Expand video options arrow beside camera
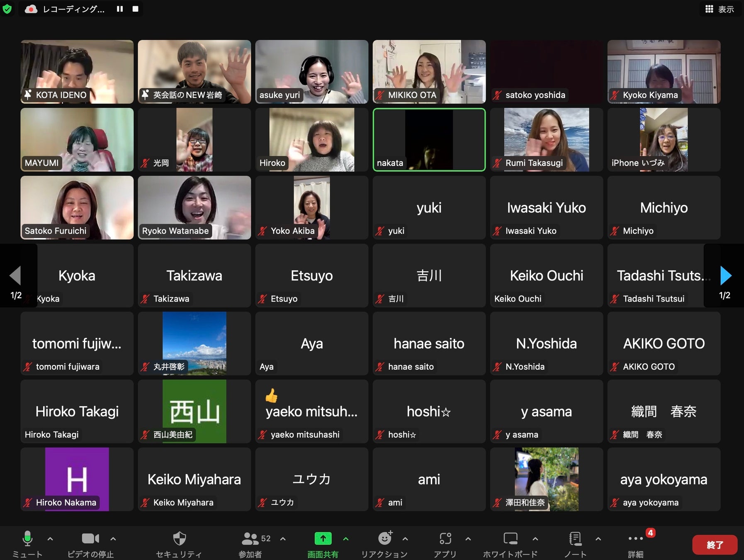The width and height of the screenshot is (744, 560). pos(113,539)
